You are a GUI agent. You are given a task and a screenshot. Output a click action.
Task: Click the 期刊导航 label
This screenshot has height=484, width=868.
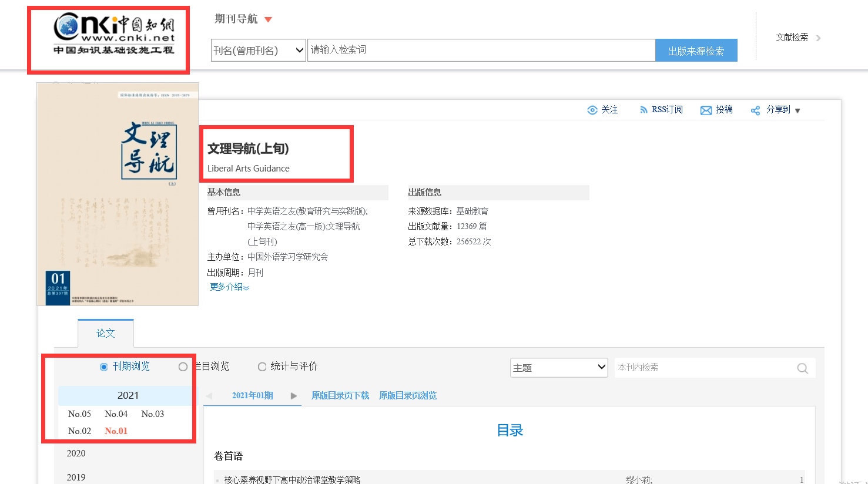pyautogui.click(x=236, y=19)
